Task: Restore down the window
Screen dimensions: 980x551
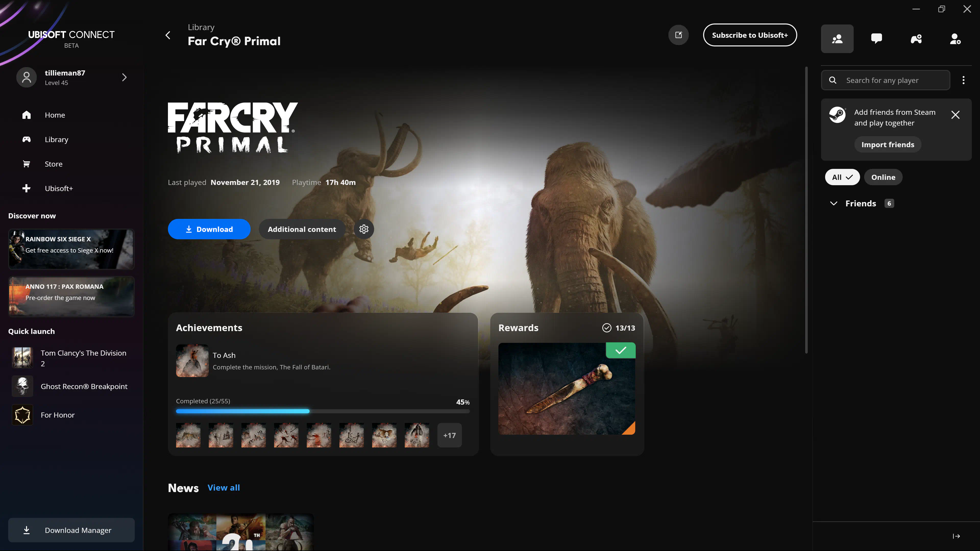Action: 941,9
